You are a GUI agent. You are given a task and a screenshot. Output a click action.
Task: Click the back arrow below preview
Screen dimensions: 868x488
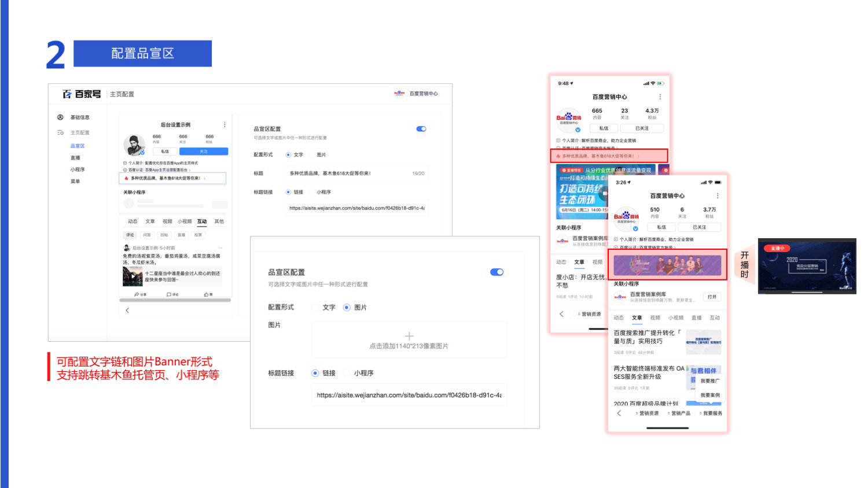coord(127,310)
